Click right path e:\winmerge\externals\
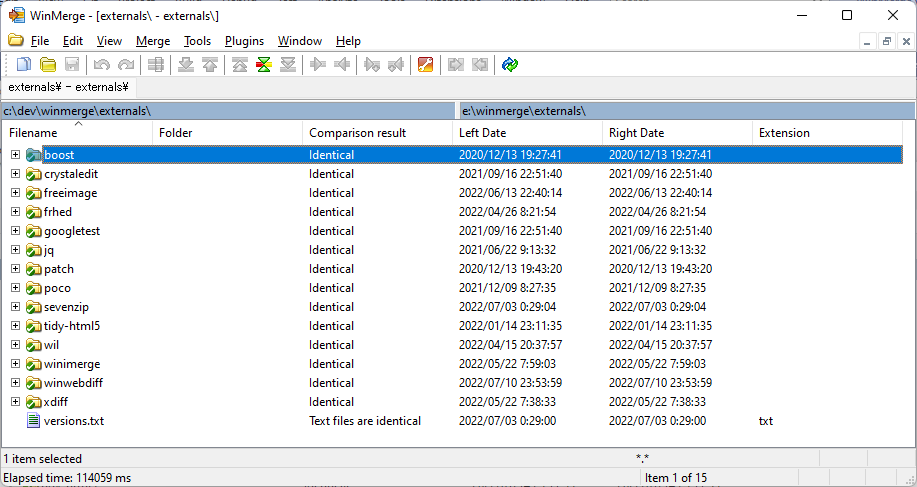The width and height of the screenshot is (917, 487). [687, 110]
